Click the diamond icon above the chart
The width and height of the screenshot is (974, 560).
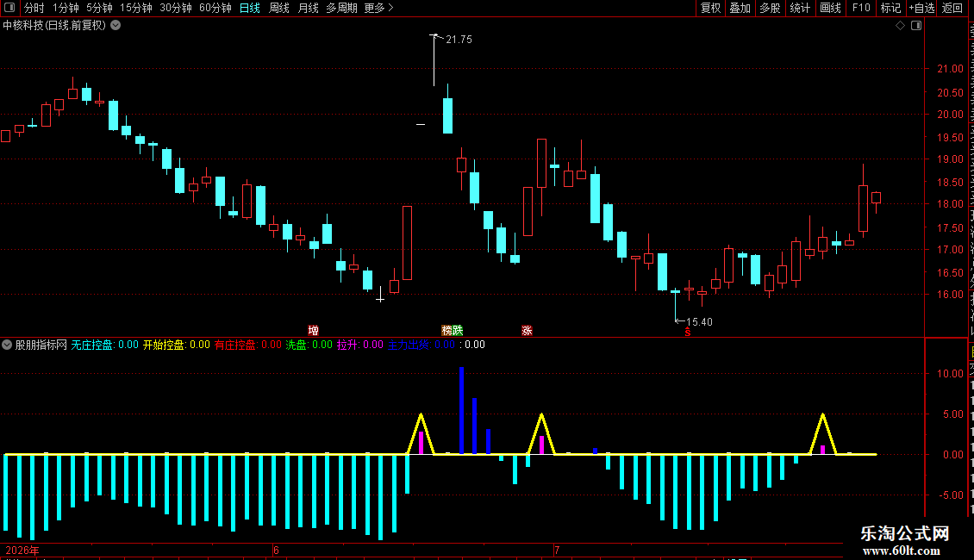(900, 26)
